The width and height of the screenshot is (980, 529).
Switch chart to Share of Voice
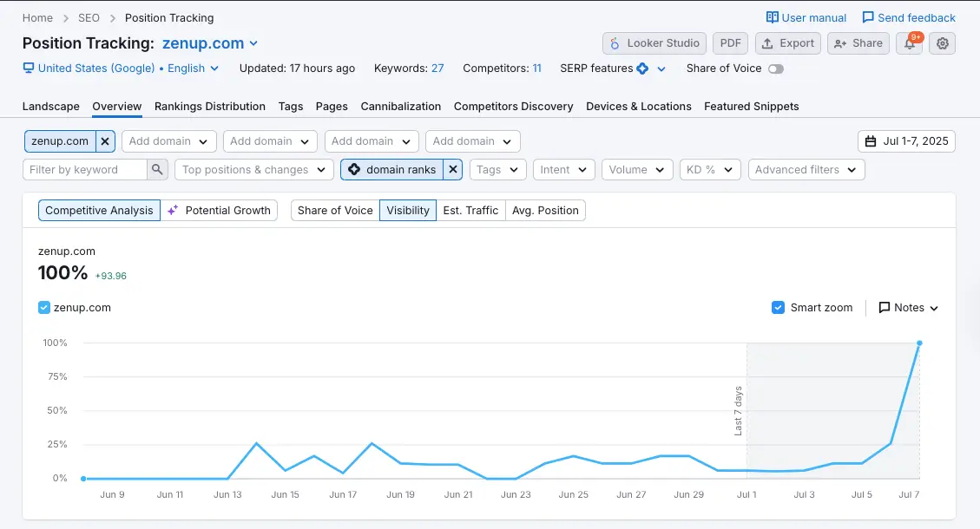coord(335,211)
